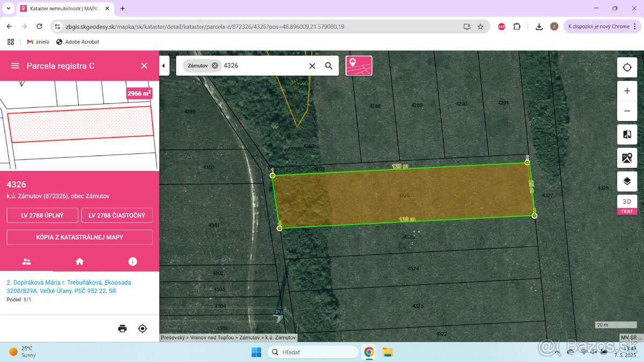Open File Explorer from the taskbar

click(387, 352)
